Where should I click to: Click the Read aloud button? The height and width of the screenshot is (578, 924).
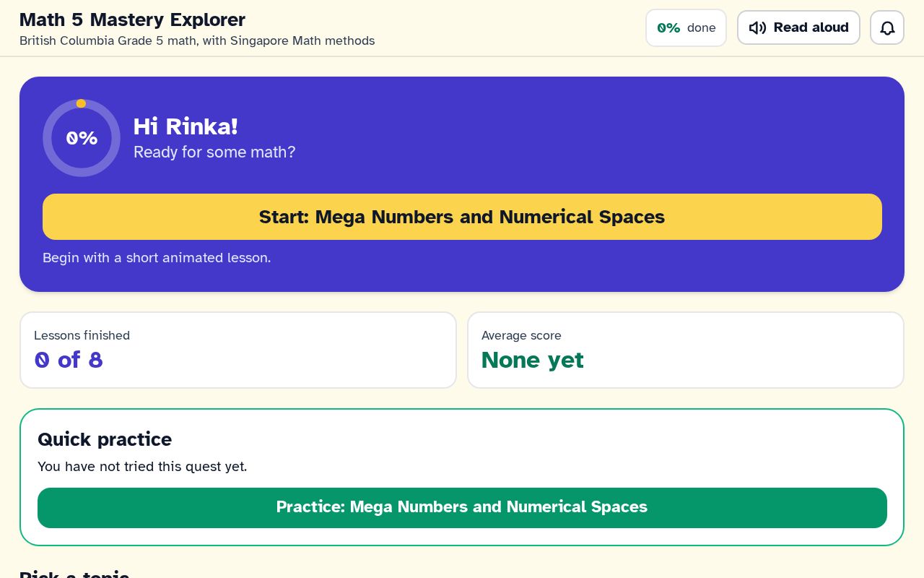point(798,27)
